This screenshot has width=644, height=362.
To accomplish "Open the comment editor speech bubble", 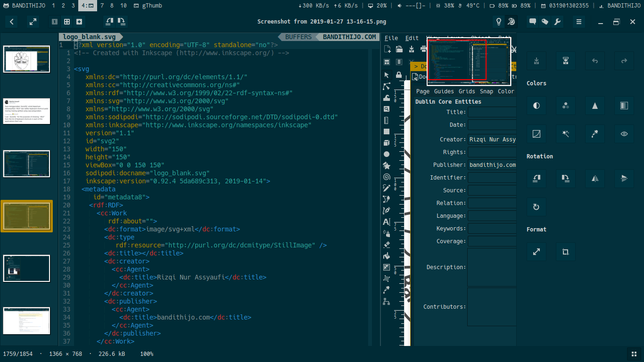I will (x=533, y=22).
